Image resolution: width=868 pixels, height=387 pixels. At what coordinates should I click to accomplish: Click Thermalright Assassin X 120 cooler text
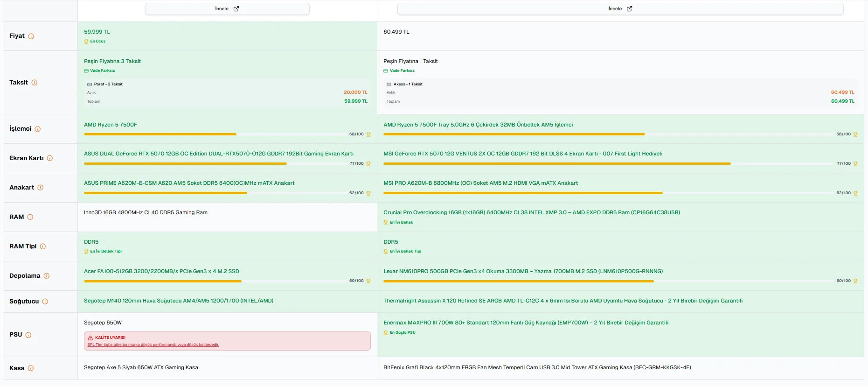tap(563, 301)
